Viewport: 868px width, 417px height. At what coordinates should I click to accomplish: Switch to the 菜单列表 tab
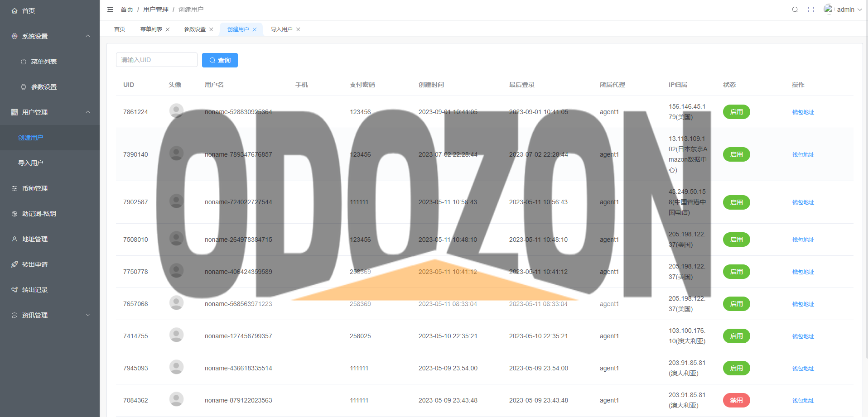(x=151, y=29)
